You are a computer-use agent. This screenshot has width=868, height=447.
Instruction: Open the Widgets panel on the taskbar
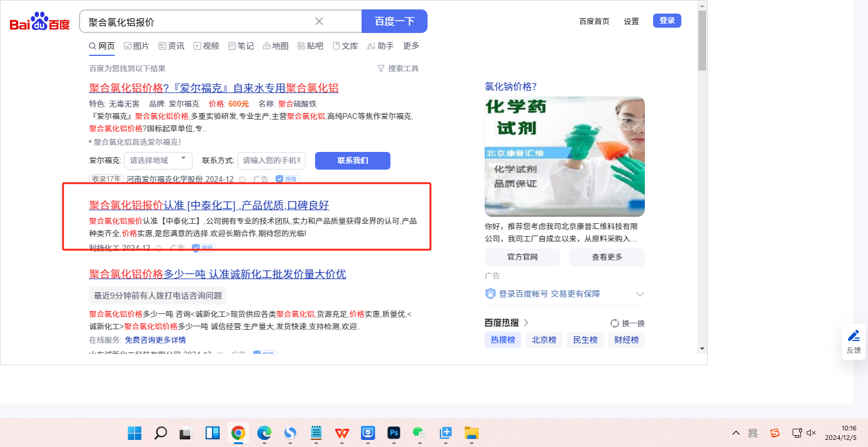213,433
